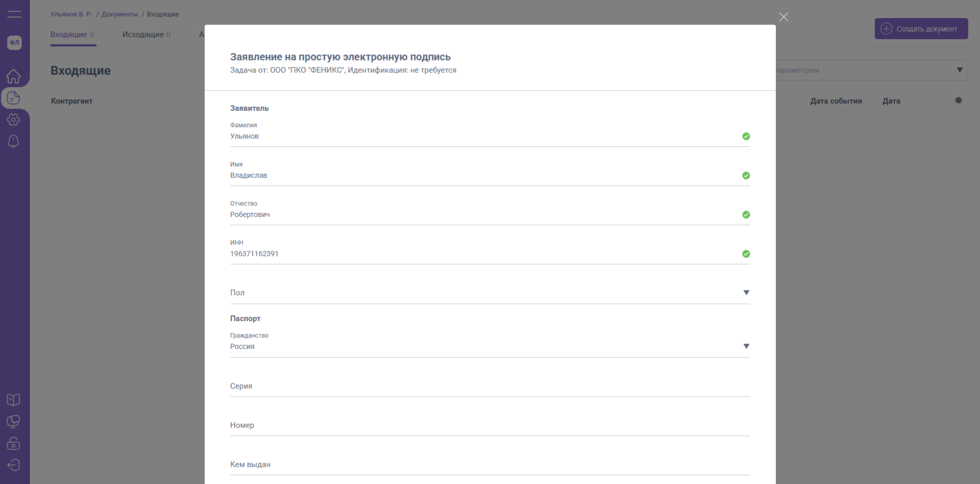Focus the Кем выдан input field
Image resolution: width=980 pixels, height=484 pixels.
click(x=489, y=465)
